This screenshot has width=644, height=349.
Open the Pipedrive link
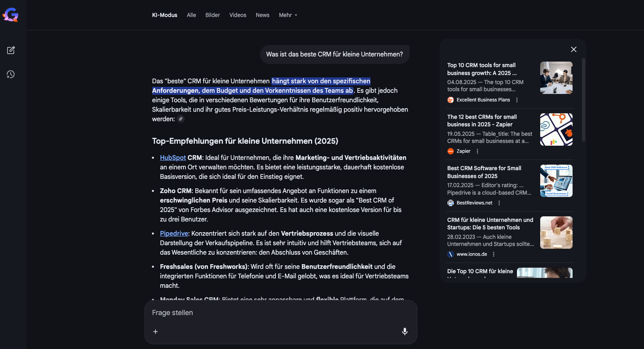coord(174,233)
